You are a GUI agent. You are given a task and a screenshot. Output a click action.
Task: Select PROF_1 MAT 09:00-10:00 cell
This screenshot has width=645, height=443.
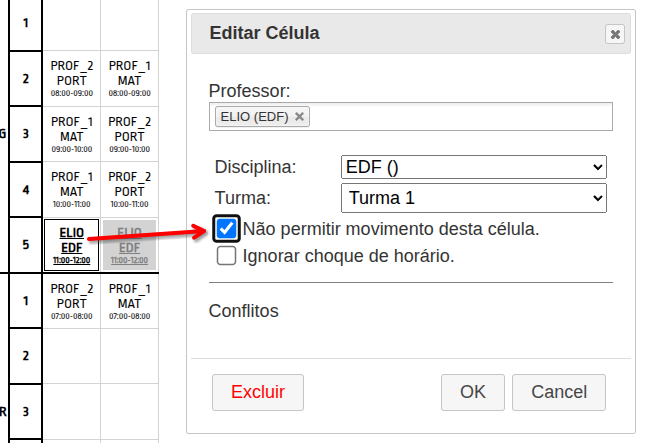coord(71,134)
